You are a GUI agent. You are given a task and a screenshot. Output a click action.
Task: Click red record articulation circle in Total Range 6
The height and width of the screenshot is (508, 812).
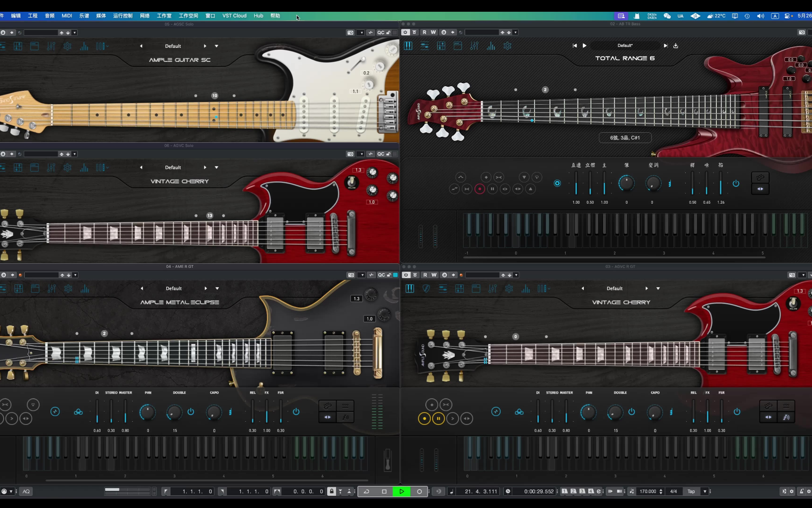[480, 189]
